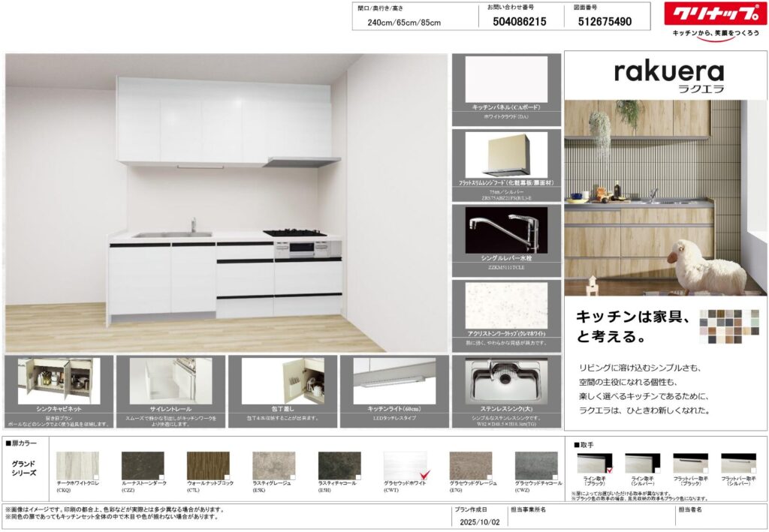Check the グラセウッドホワイト door color checkbox
The height and width of the screenshot is (532, 769).
pos(424,475)
